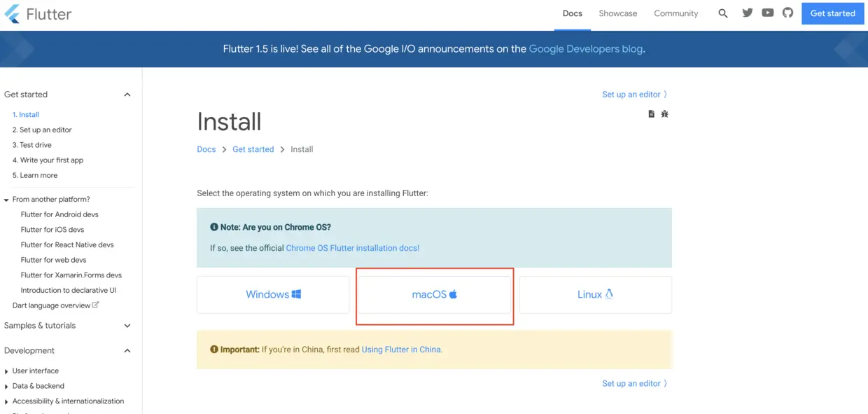Image resolution: width=868 pixels, height=414 pixels.
Task: Click the page source document icon
Action: pyautogui.click(x=652, y=113)
